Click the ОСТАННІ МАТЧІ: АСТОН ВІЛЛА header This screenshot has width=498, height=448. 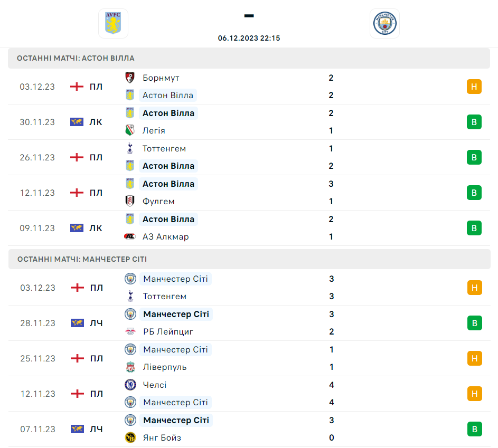tap(76, 58)
